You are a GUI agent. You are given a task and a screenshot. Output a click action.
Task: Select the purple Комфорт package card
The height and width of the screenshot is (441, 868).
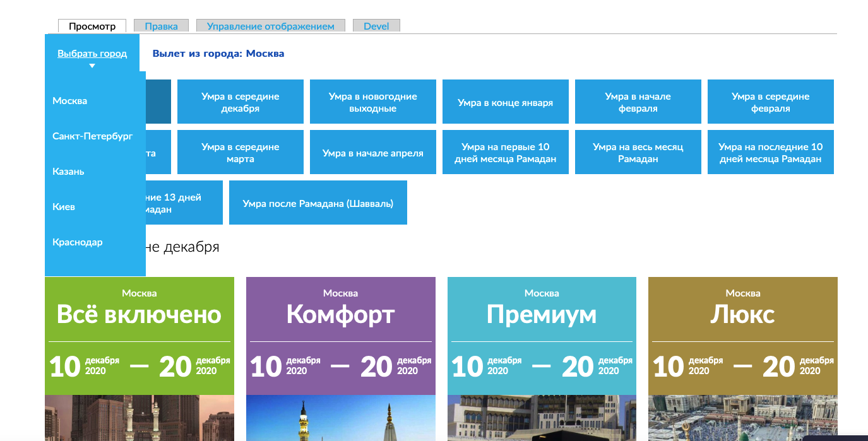[x=340, y=314]
